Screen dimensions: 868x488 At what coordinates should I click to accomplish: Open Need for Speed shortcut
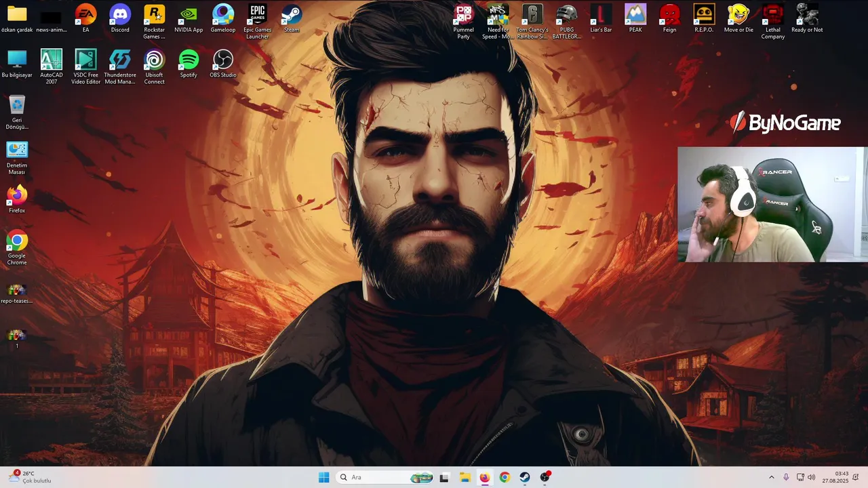click(x=498, y=22)
